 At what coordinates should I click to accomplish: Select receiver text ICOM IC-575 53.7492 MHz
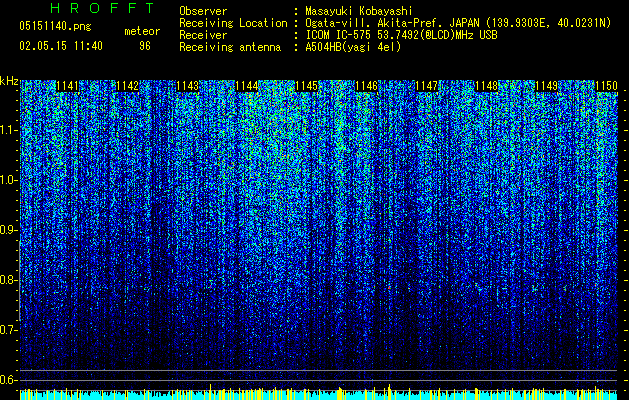click(401, 35)
